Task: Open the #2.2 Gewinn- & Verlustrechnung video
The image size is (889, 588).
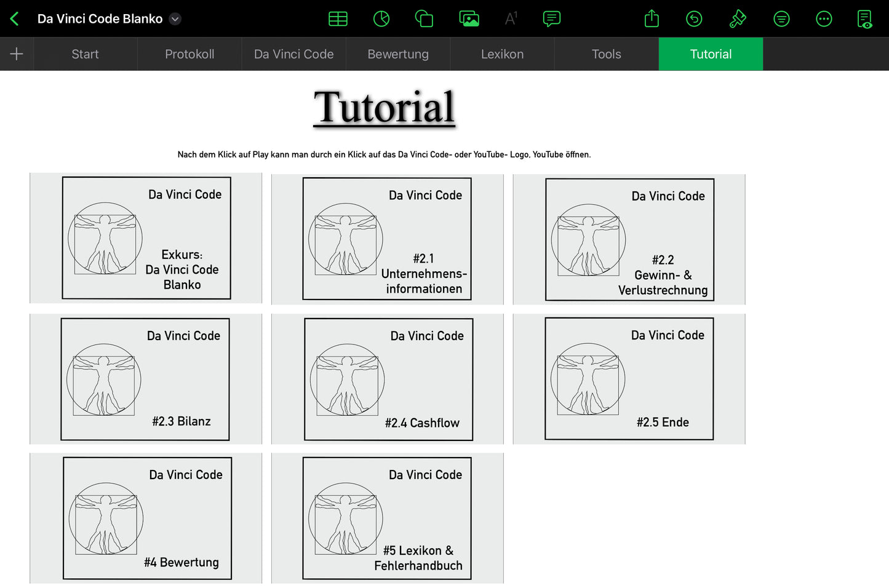Action: 629,239
